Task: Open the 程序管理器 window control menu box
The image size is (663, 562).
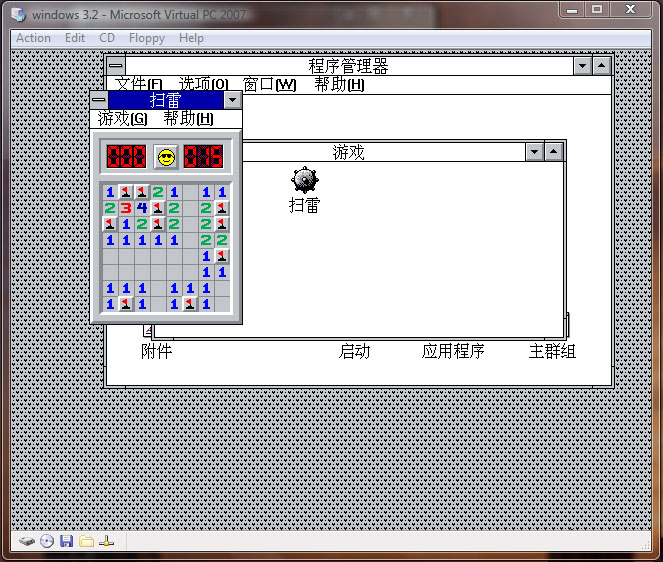Action: [116, 66]
